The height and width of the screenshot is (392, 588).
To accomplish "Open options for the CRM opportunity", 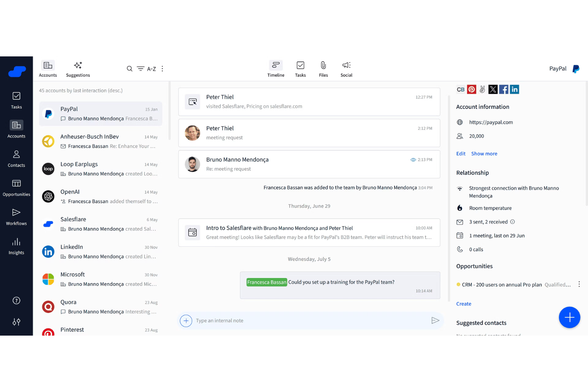I will click(579, 284).
